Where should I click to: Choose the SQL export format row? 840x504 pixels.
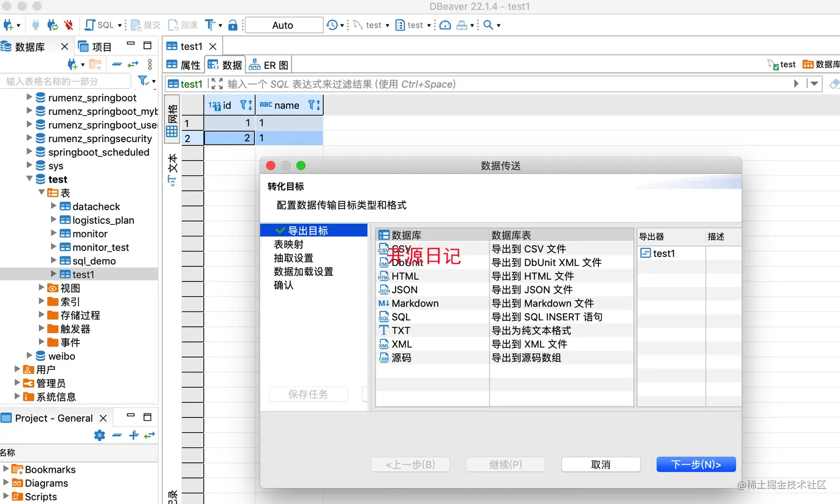tap(504, 317)
